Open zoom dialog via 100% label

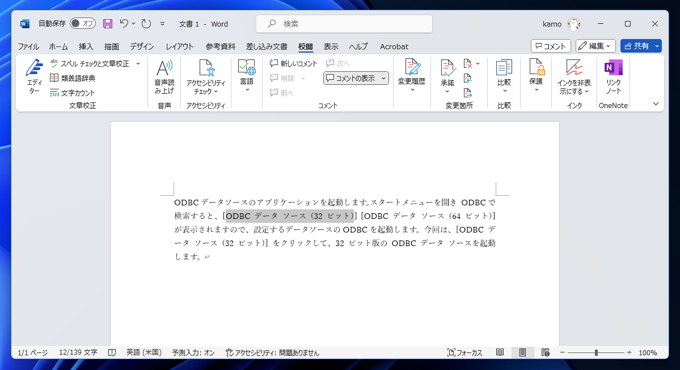click(x=648, y=353)
